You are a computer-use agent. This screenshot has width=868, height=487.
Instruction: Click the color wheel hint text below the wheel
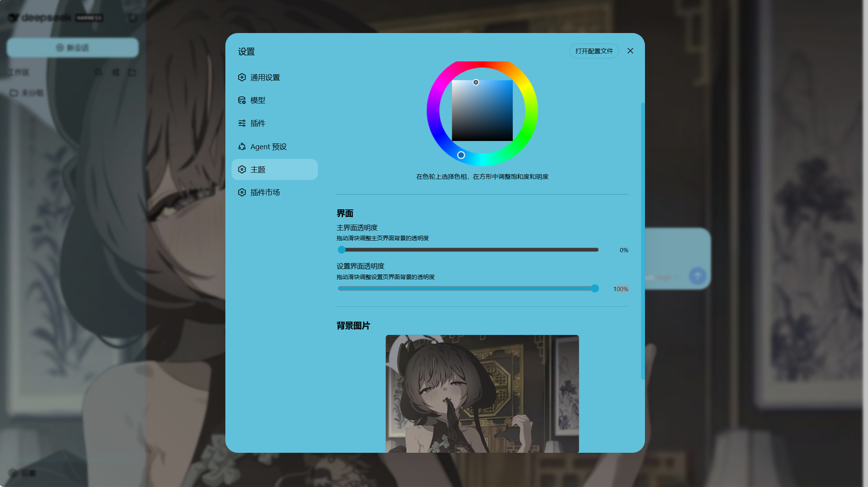482,177
